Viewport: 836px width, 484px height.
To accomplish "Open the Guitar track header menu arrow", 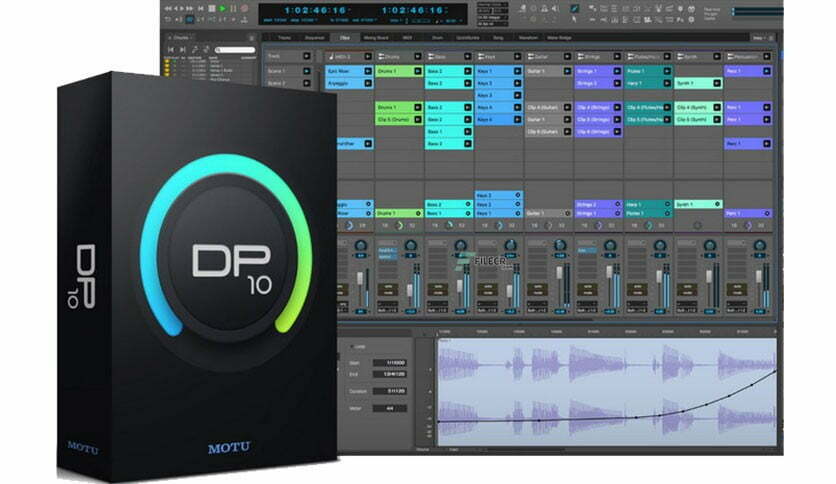I will 567,57.
